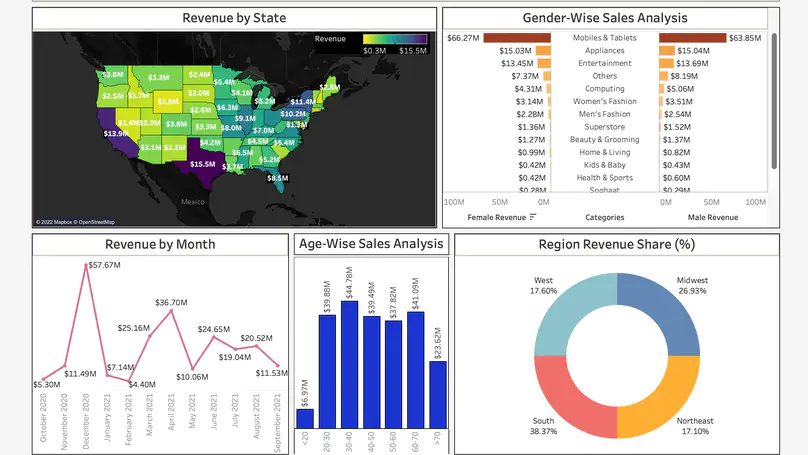Screen dimensions: 808x455
Task: Select the Mobiles & Tablets male revenue bar
Action: (693, 38)
